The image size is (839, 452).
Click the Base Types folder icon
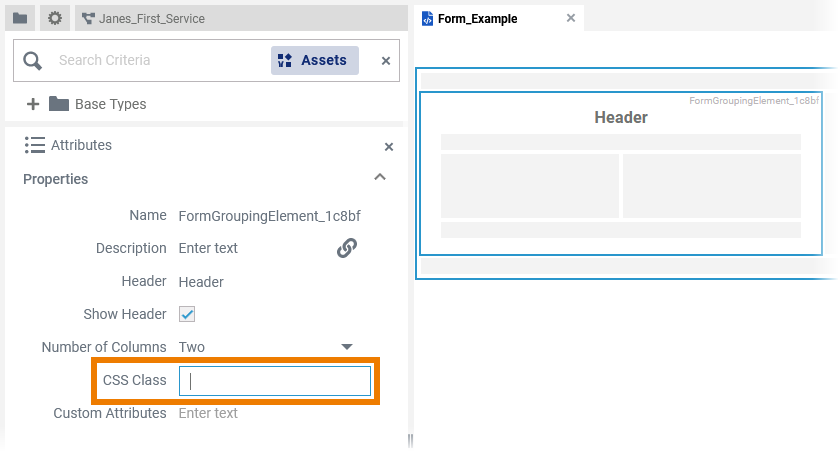[x=59, y=104]
